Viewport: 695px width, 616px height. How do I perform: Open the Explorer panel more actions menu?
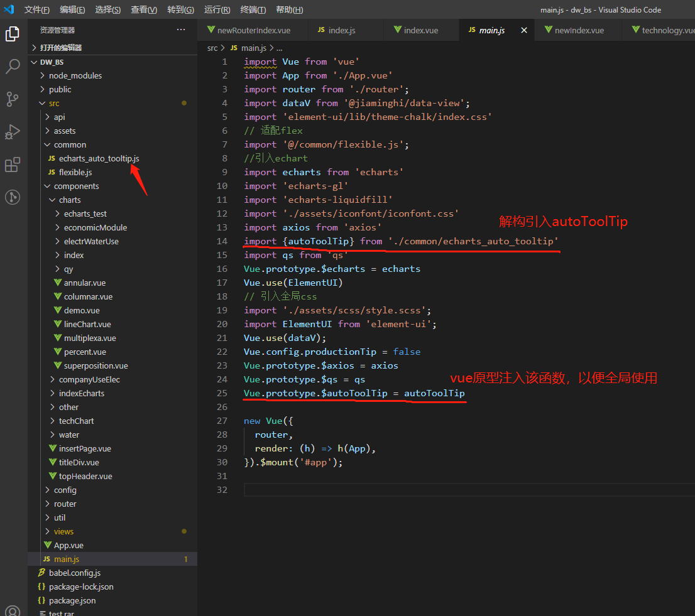181,30
